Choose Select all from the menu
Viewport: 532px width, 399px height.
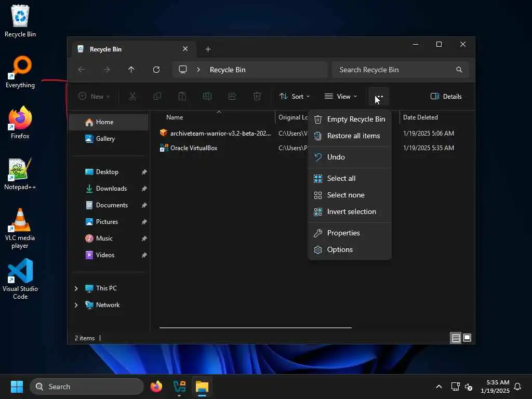(350, 178)
